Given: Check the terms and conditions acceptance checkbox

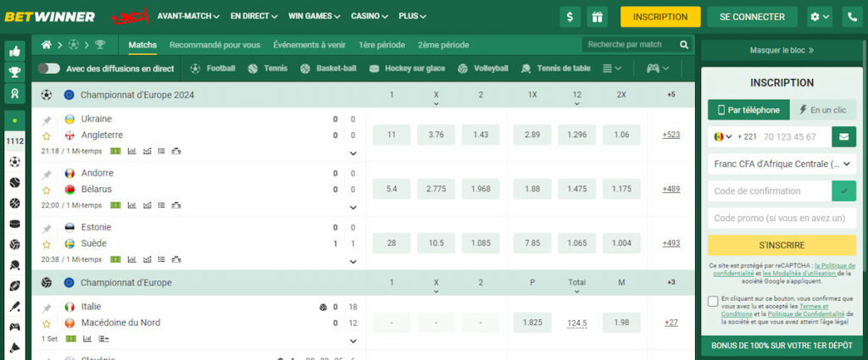Looking at the screenshot, I should click(x=713, y=301).
